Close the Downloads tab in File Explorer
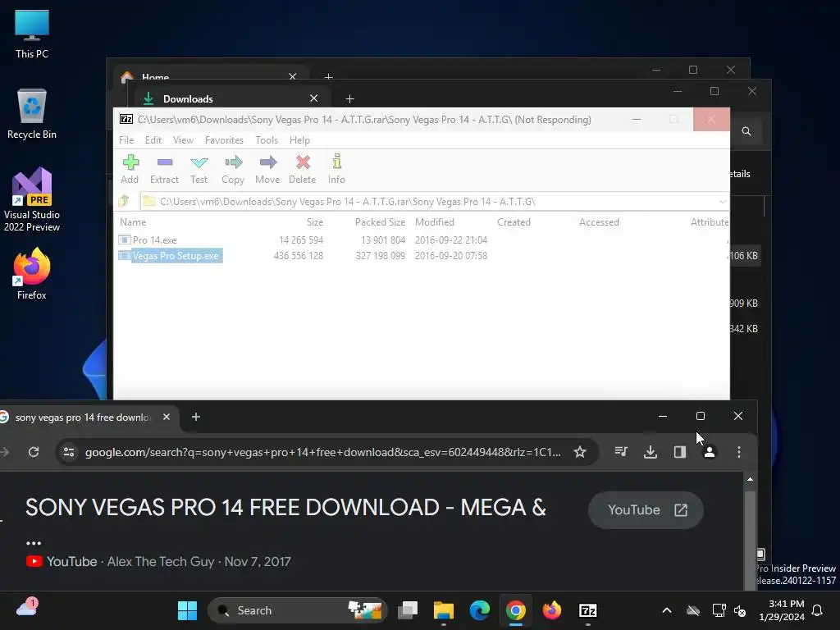 coord(314,98)
